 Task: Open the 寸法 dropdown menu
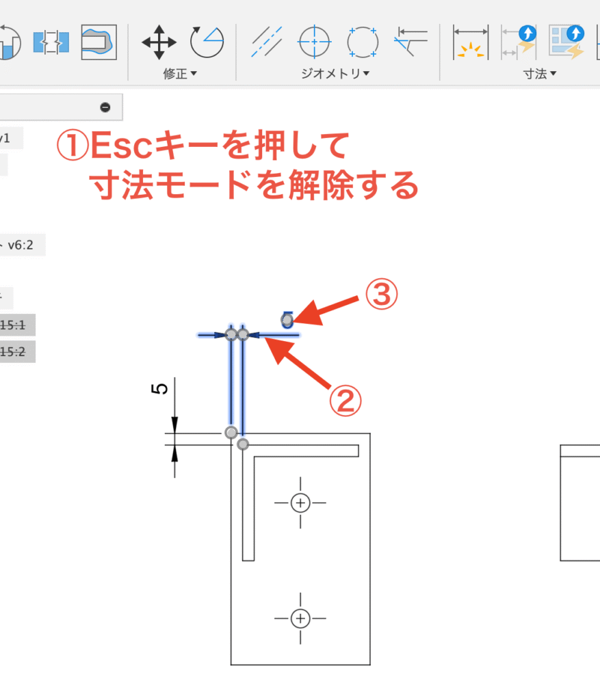(x=539, y=74)
